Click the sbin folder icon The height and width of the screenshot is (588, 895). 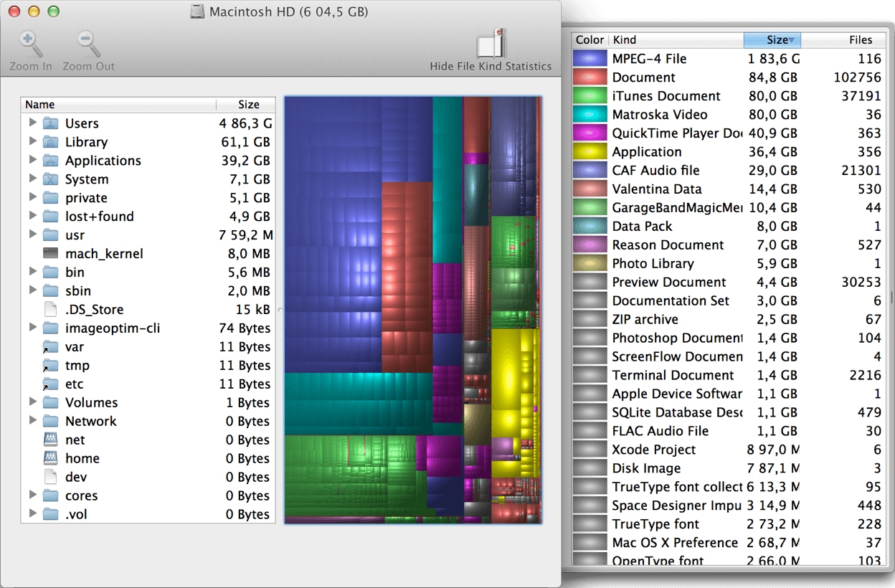click(x=50, y=291)
